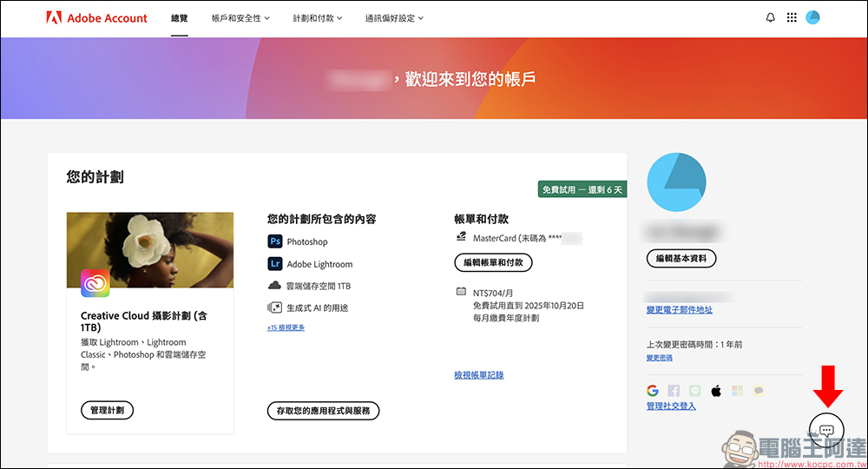Click the Creative Cloud plan thumbnail image
Image resolution: width=868 pixels, height=469 pixels.
149,250
